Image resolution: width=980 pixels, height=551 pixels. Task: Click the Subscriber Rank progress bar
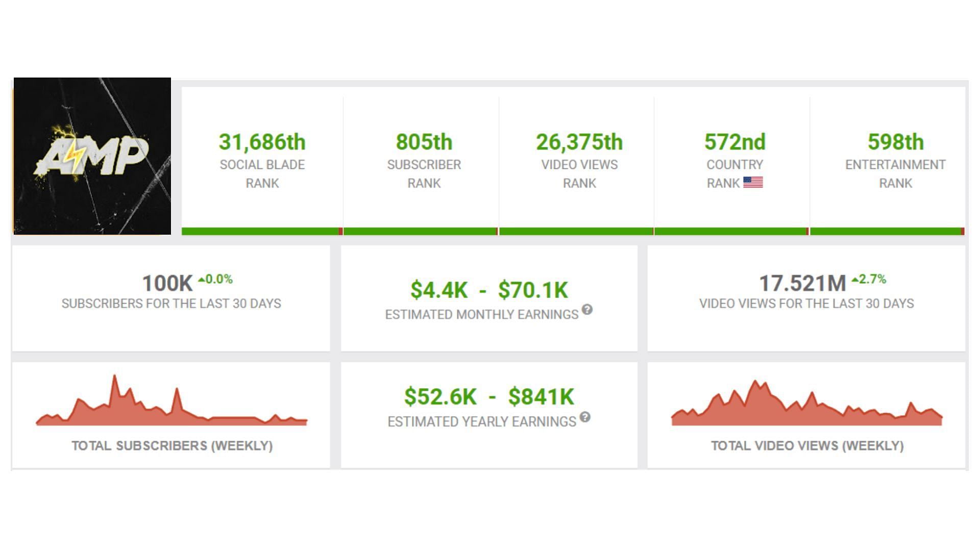coord(421,231)
